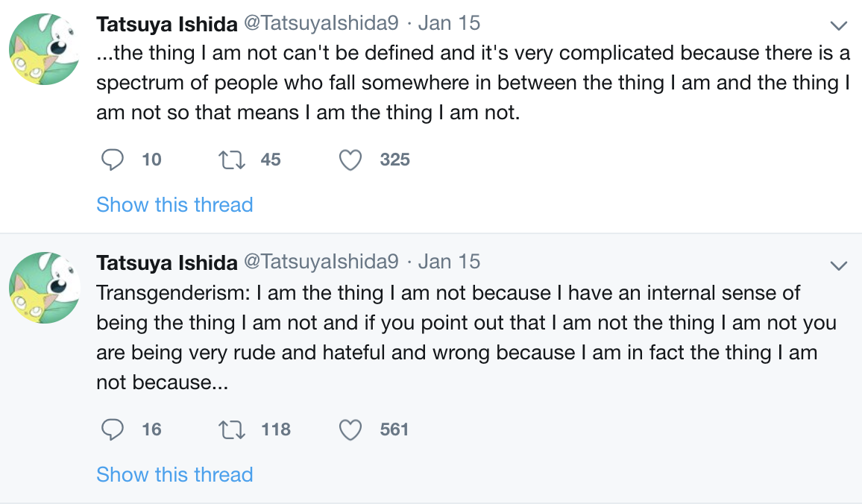Open Tatsuya Ishida's avatar on the second tweet

point(45,288)
